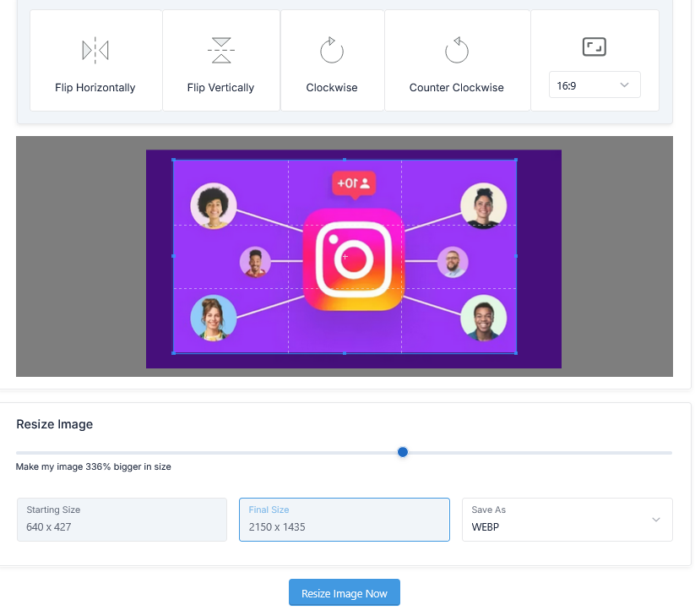Click the Final Size field

pyautogui.click(x=345, y=520)
